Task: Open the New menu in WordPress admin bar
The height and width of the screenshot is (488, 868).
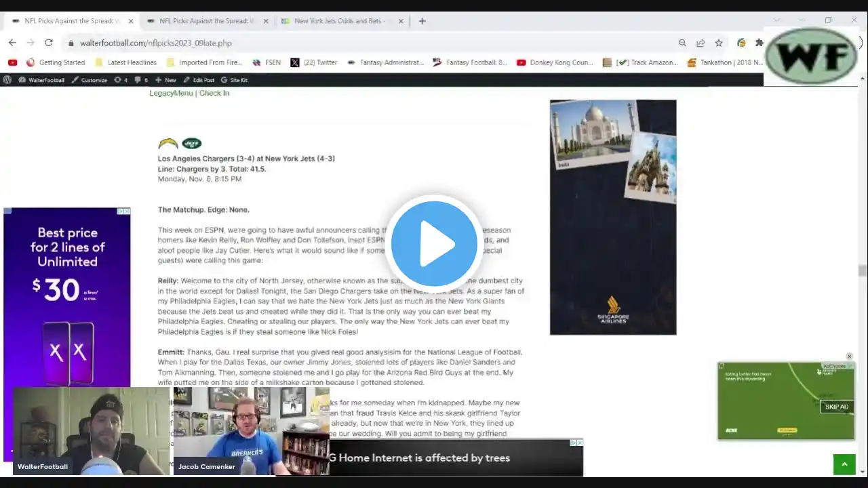Action: [165, 80]
